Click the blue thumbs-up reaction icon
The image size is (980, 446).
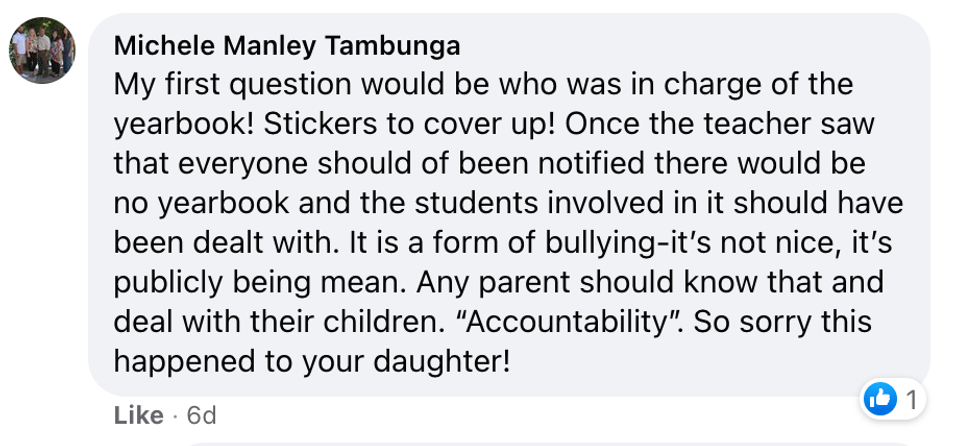(880, 401)
